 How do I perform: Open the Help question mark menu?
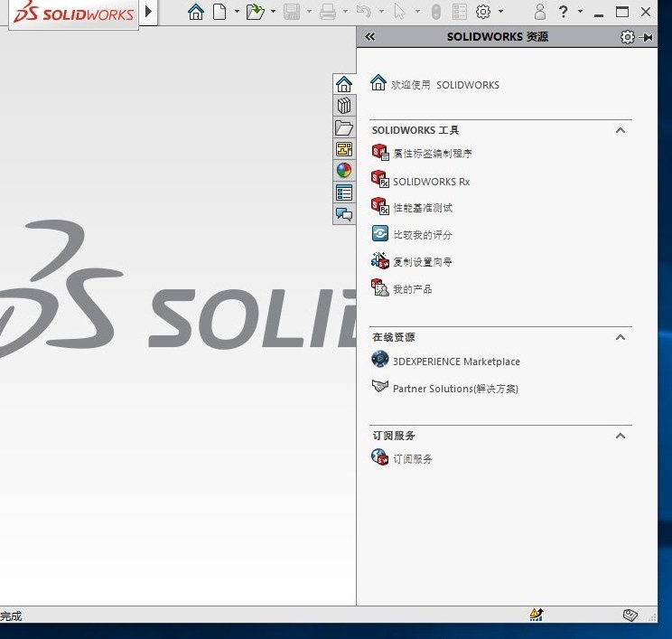click(x=564, y=12)
